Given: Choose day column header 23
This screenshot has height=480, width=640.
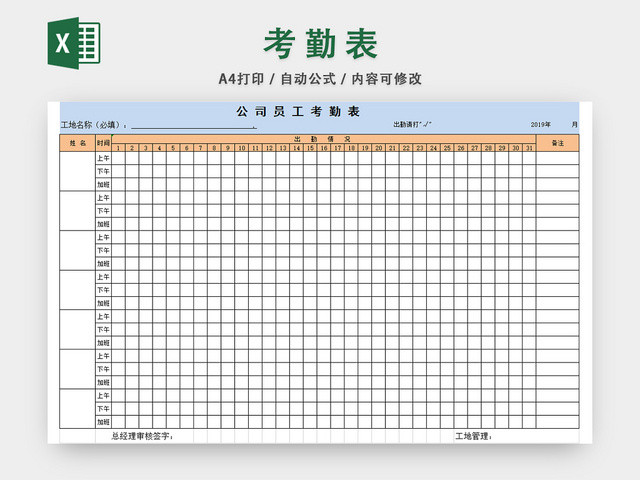Looking at the screenshot, I should click(x=420, y=148).
